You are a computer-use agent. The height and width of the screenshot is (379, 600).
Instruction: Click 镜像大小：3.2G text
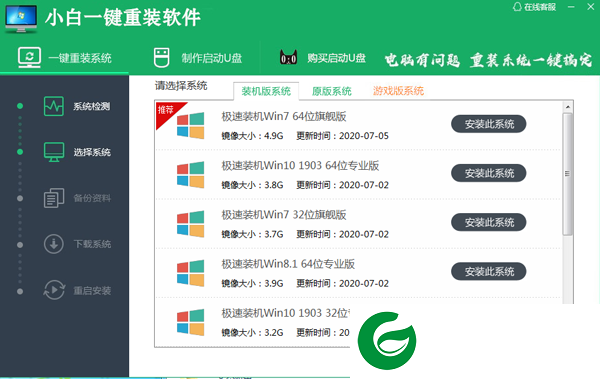pyautogui.click(x=252, y=333)
